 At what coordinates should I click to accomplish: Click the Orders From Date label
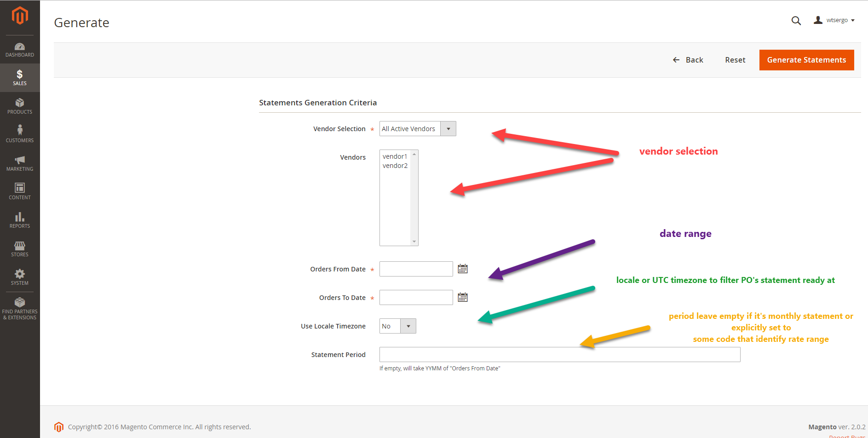coord(338,269)
